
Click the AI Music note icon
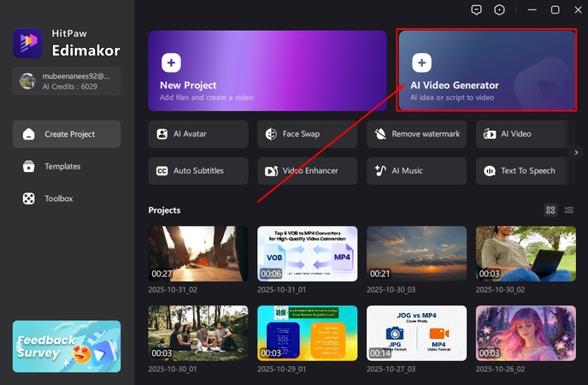click(x=380, y=171)
